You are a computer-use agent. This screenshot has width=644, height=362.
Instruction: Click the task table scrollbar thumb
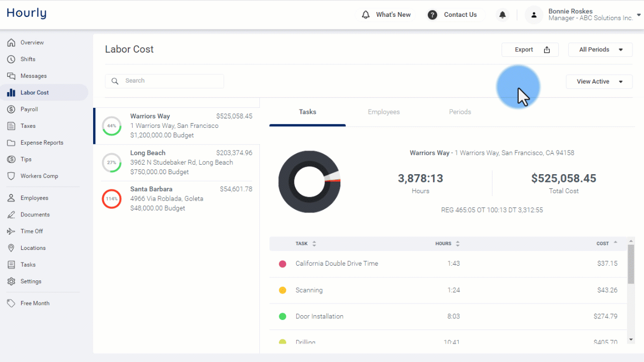(631, 265)
